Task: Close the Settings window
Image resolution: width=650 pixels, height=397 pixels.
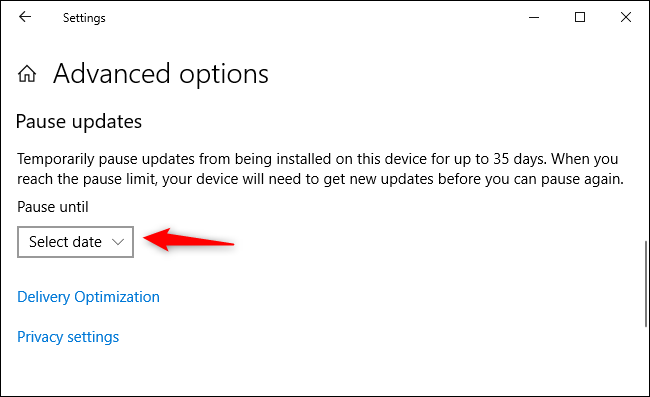Action: click(x=626, y=17)
